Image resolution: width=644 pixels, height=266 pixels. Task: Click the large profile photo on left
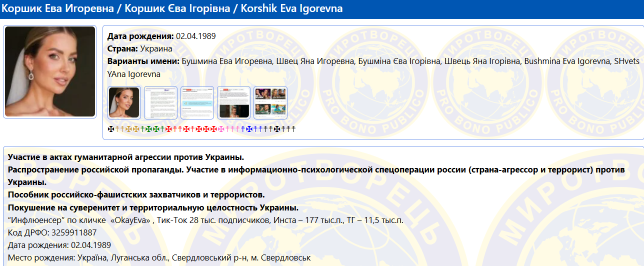[50, 71]
